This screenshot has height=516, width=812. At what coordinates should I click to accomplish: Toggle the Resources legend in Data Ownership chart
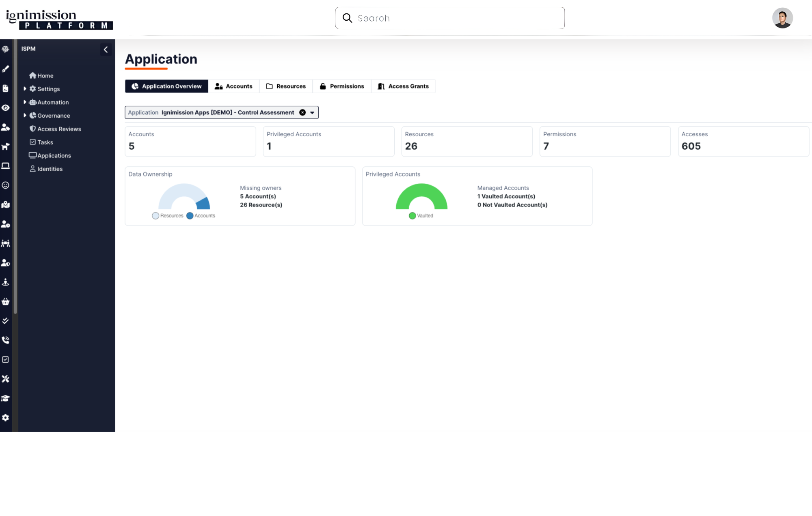[x=167, y=216]
